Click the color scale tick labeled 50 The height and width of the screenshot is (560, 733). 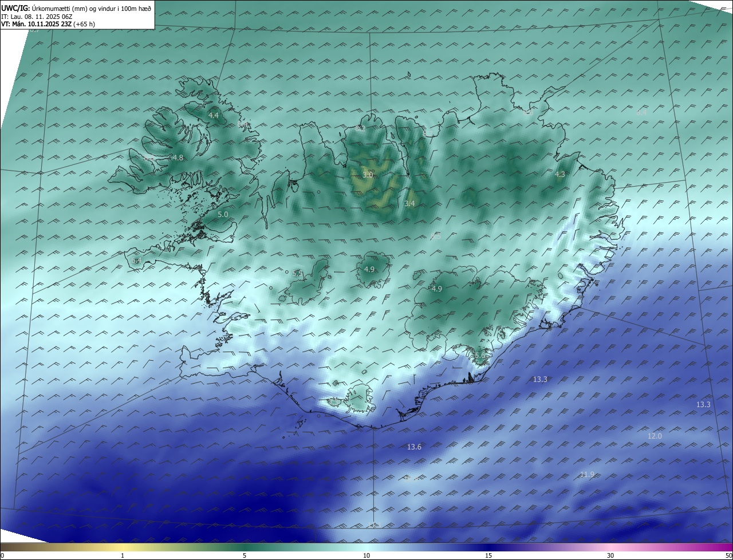pyautogui.click(x=728, y=555)
